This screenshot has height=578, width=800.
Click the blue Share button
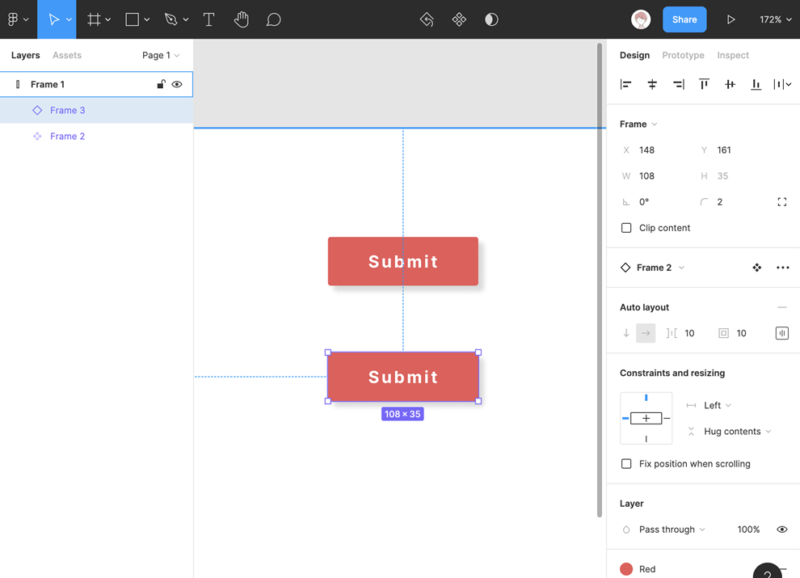(684, 19)
